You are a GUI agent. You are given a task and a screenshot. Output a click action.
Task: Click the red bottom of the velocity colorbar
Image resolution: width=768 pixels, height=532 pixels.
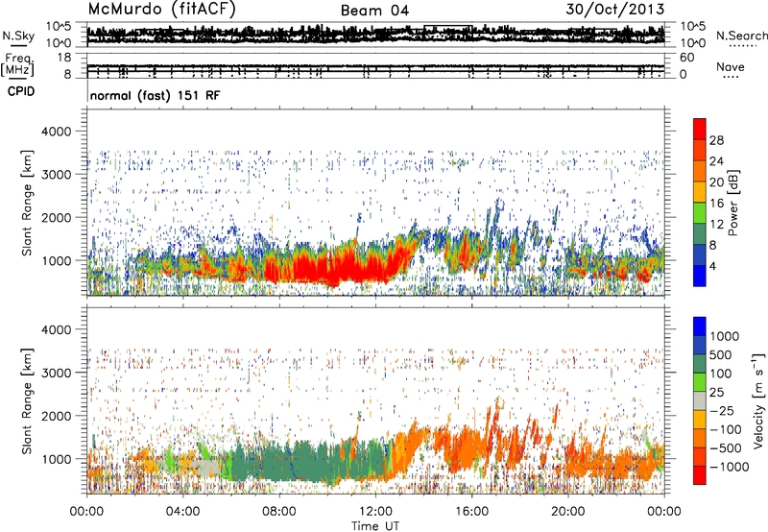(x=700, y=475)
